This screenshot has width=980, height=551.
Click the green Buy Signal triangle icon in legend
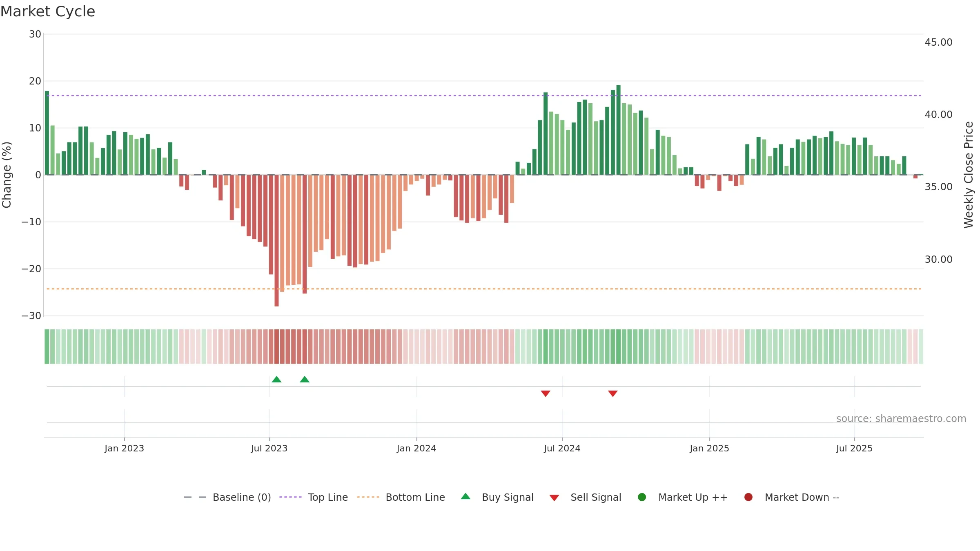click(465, 496)
